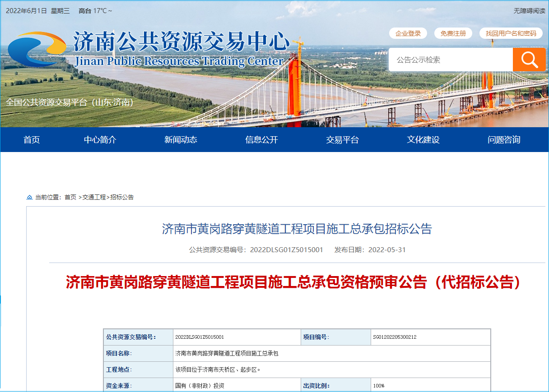Click 问题咨询 in the navigation bar
This screenshot has width=549, height=392.
(x=504, y=140)
